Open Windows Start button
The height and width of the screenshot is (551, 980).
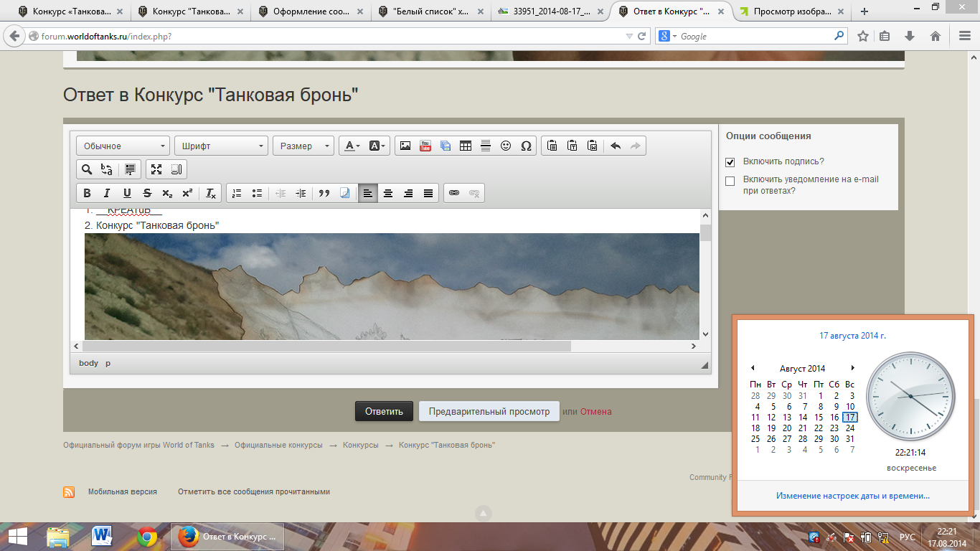(x=18, y=537)
